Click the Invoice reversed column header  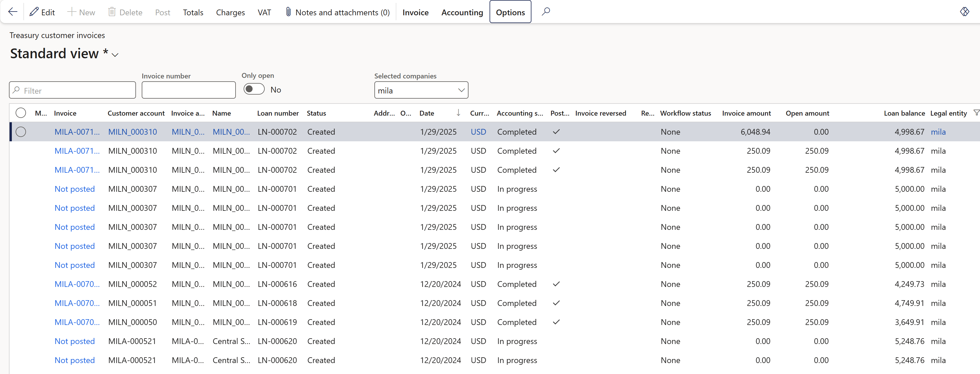[x=600, y=113]
